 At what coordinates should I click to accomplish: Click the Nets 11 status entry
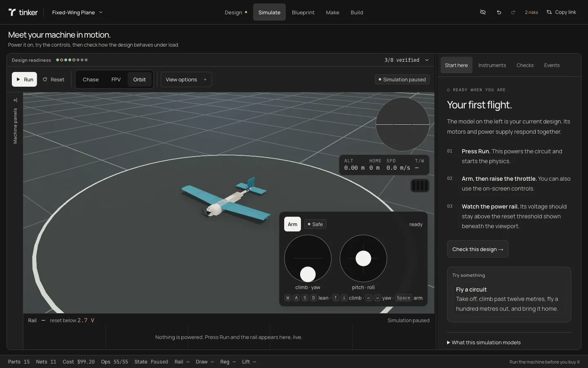tap(46, 362)
